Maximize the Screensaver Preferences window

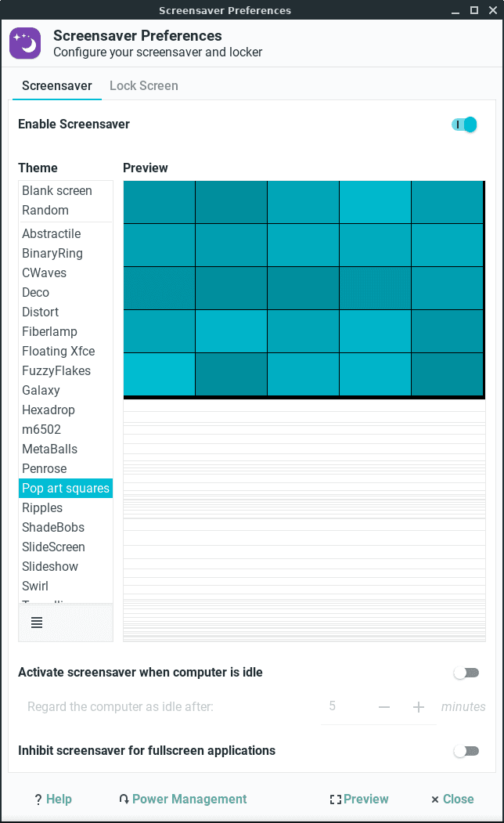(x=473, y=10)
